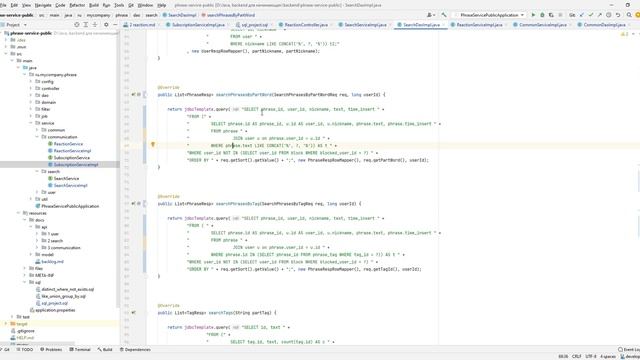Collapse the service folder in tree
The image size is (640, 360).
[31, 123]
